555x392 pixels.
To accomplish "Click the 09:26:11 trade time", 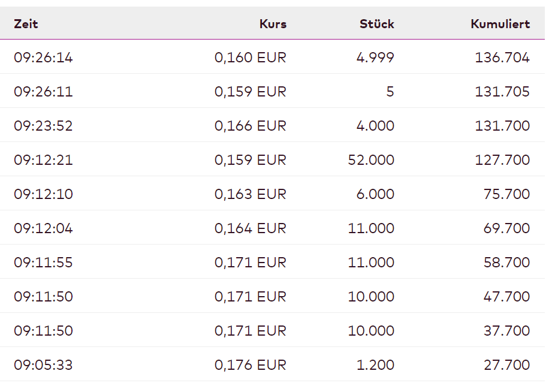I will 43,92.
